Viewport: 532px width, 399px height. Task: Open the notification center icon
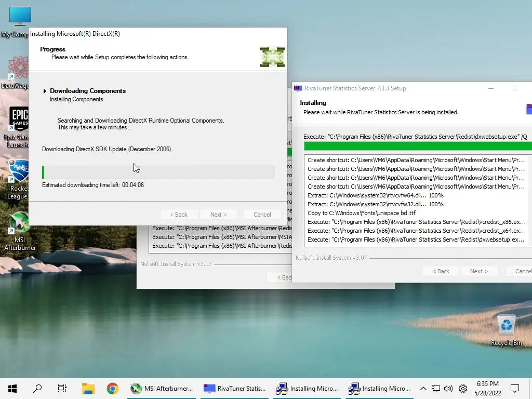[x=515, y=389]
